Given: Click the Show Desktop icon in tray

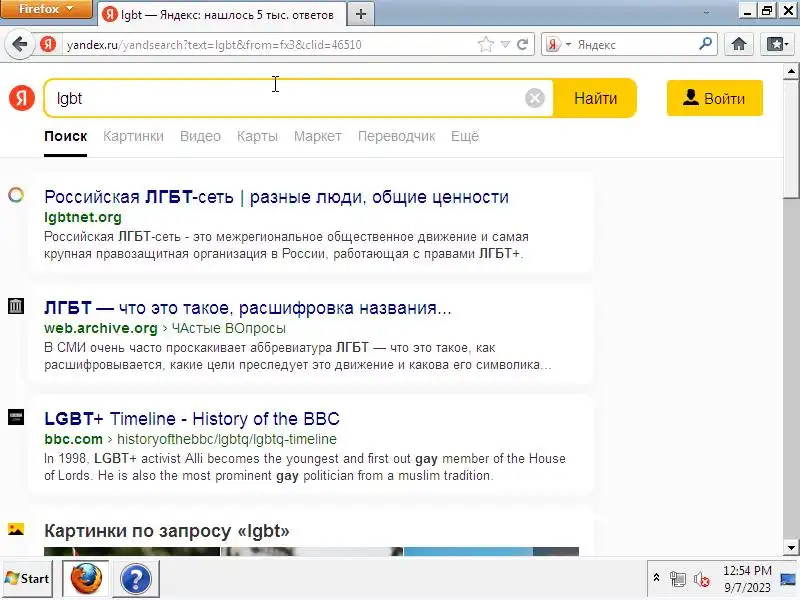Looking at the screenshot, I should pos(789,580).
